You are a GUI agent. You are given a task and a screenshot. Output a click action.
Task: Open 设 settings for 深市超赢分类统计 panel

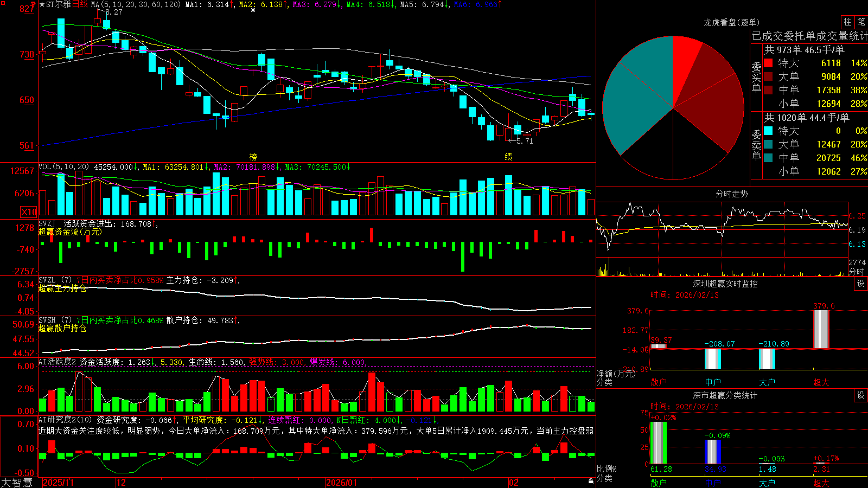coord(861,395)
